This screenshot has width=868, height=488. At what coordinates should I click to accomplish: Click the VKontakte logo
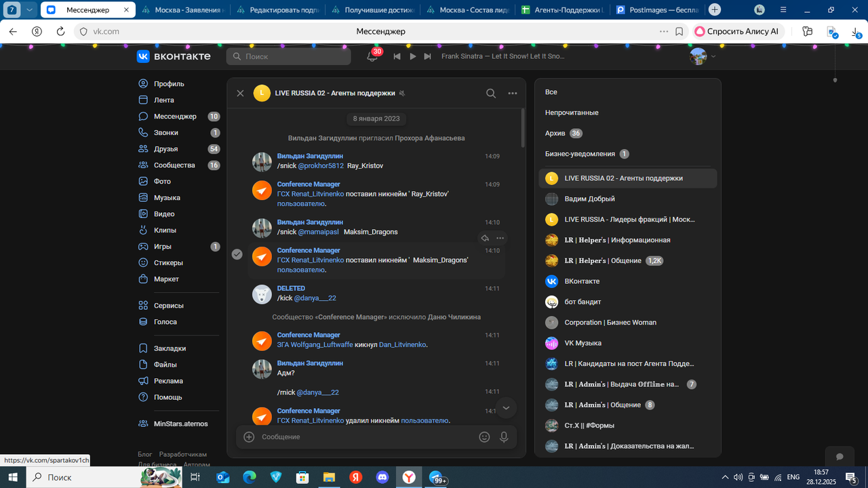pyautogui.click(x=174, y=56)
